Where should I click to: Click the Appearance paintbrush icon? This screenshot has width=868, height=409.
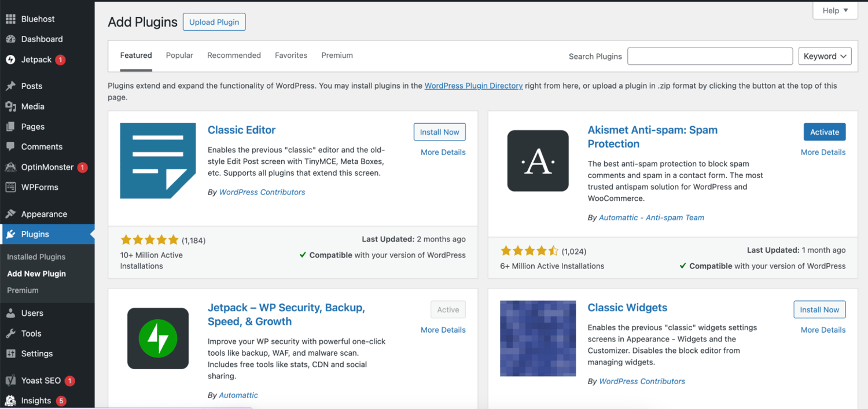10,214
